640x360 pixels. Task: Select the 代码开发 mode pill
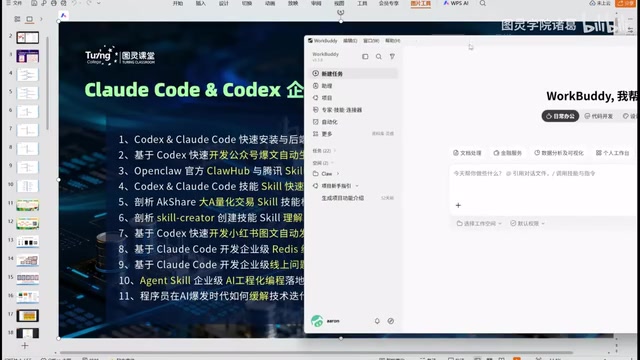click(598, 116)
